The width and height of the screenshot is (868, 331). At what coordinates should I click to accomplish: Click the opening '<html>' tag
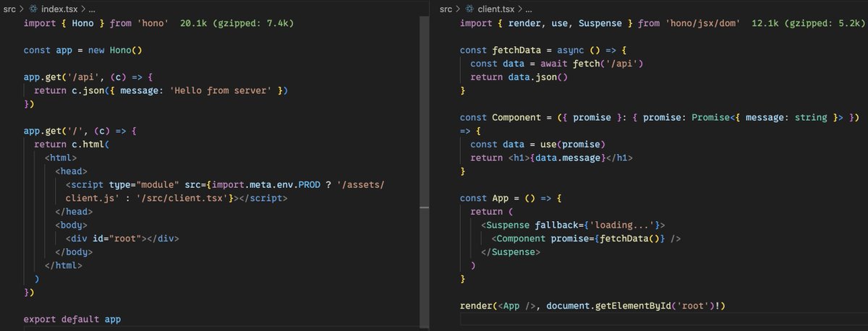(x=61, y=158)
